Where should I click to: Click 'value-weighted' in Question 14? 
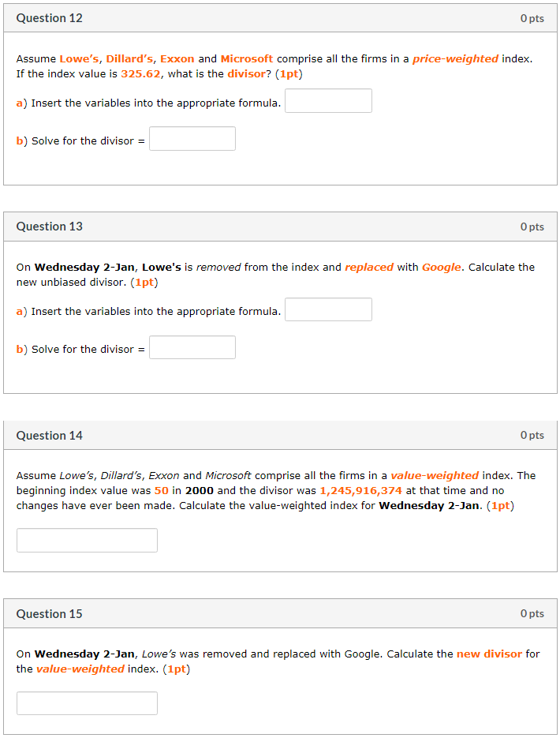pyautogui.click(x=435, y=475)
